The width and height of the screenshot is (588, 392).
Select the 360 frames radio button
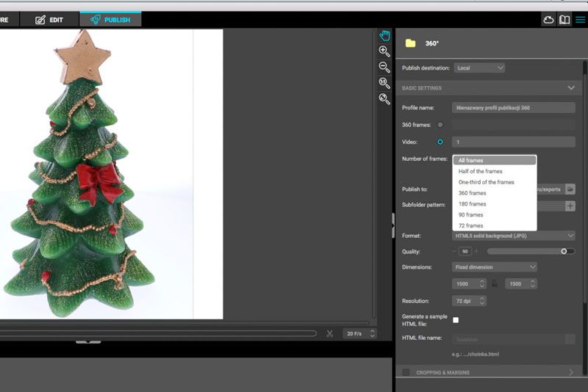[x=440, y=125]
